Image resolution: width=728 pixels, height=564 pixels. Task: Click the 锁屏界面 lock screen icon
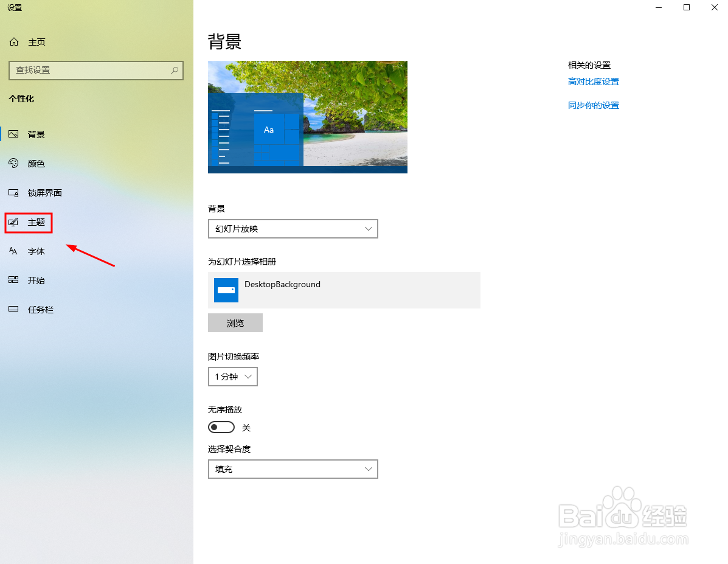pos(13,192)
